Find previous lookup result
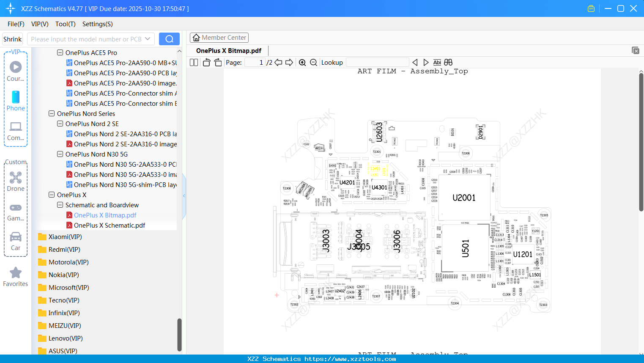The height and width of the screenshot is (363, 644). pyautogui.click(x=415, y=63)
